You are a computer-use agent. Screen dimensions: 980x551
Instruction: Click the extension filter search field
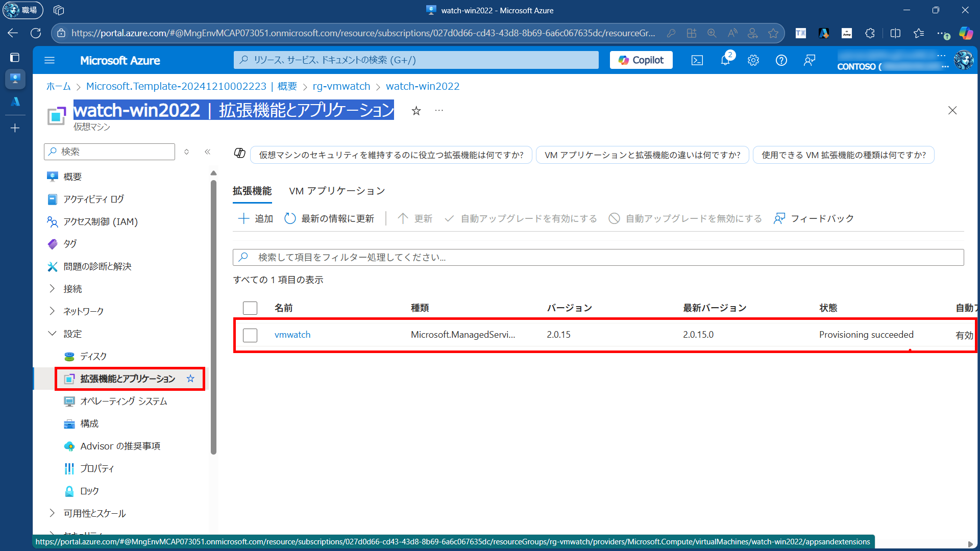click(x=597, y=257)
